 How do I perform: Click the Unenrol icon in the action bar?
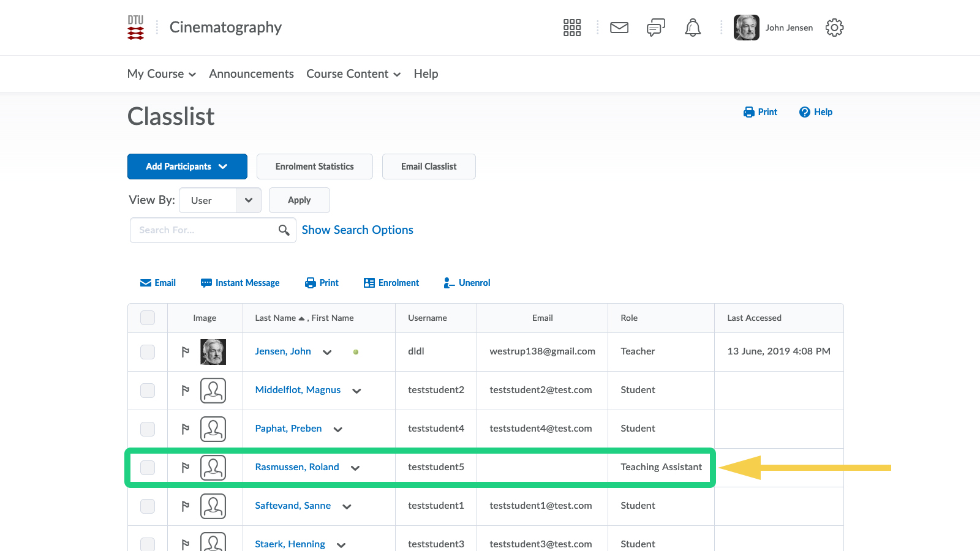point(449,283)
